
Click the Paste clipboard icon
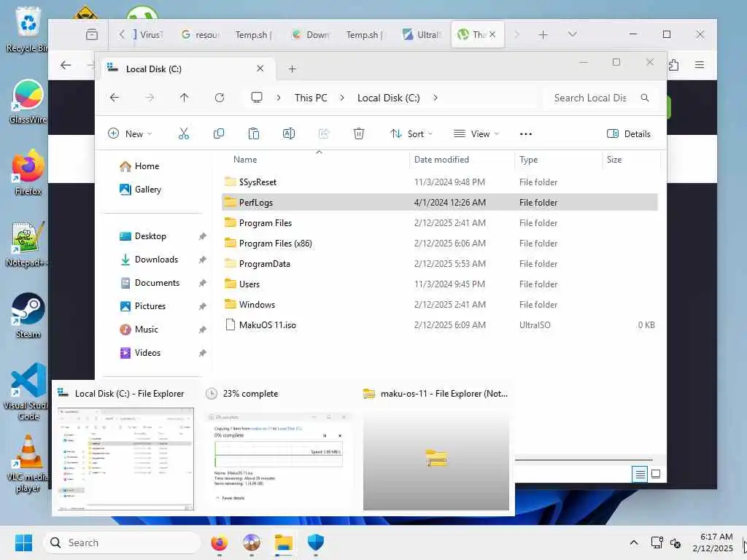click(253, 134)
